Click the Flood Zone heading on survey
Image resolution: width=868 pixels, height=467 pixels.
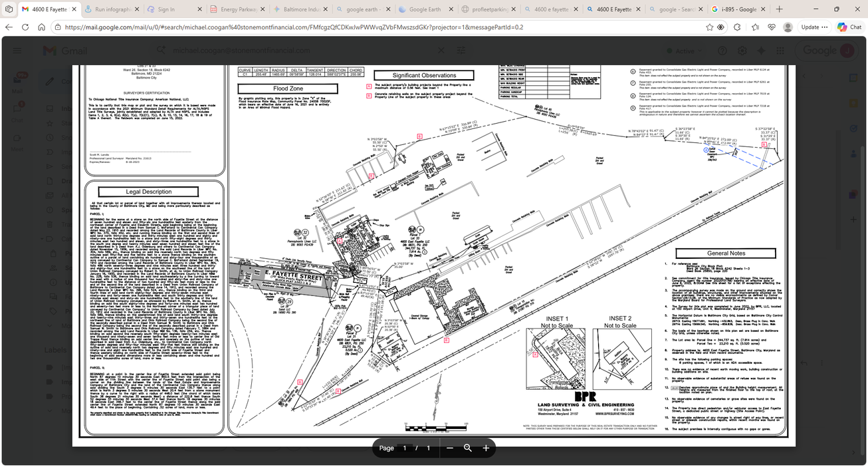288,88
